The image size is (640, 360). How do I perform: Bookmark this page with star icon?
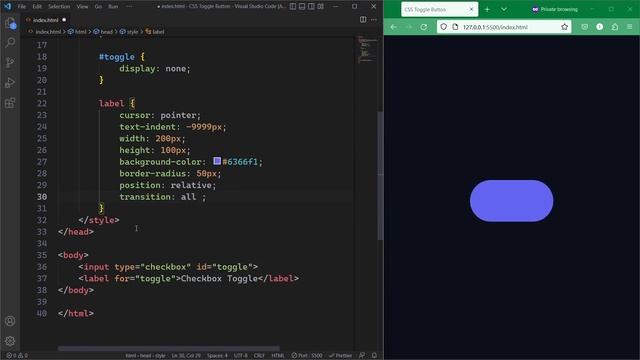[x=564, y=27]
